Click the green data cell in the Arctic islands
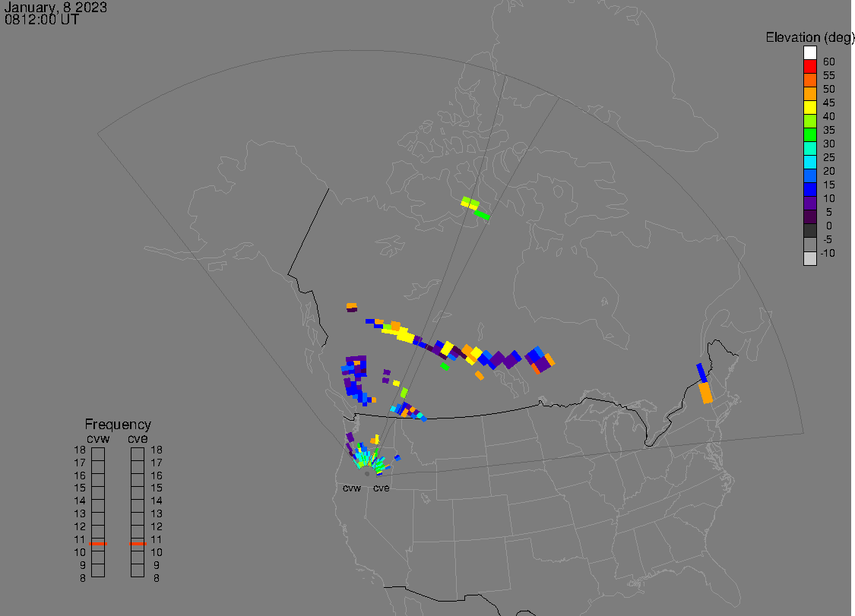855x616 pixels. tap(482, 216)
